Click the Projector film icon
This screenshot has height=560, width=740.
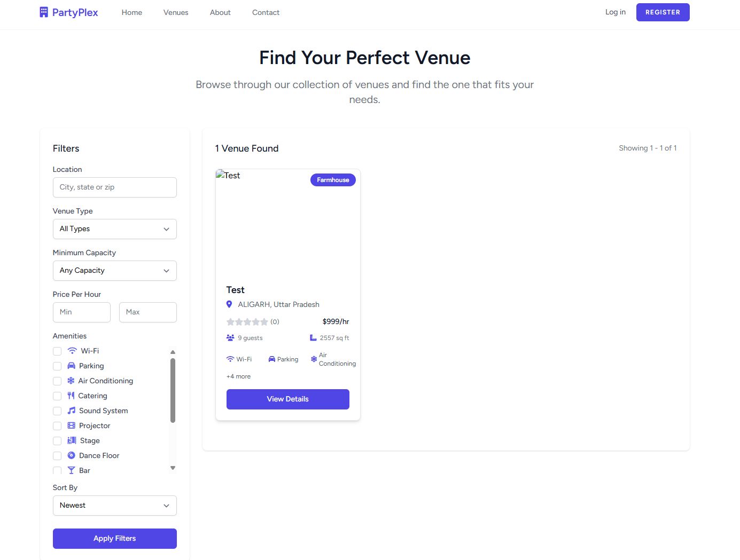pyautogui.click(x=72, y=425)
